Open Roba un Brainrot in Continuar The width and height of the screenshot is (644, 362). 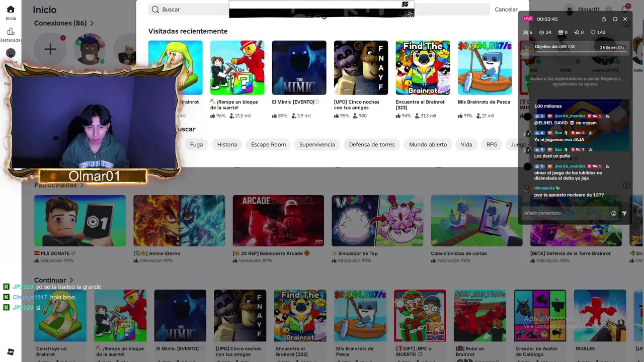pos(480,316)
